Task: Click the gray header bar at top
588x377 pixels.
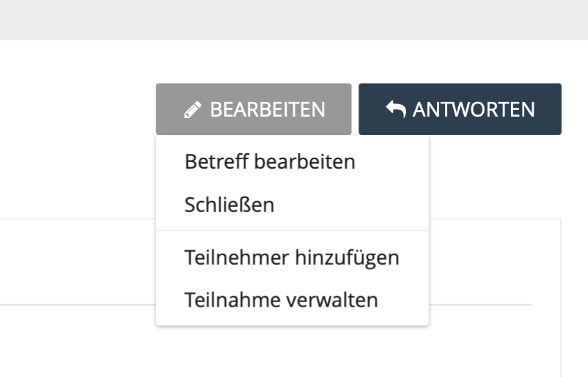Action: click(x=293, y=19)
